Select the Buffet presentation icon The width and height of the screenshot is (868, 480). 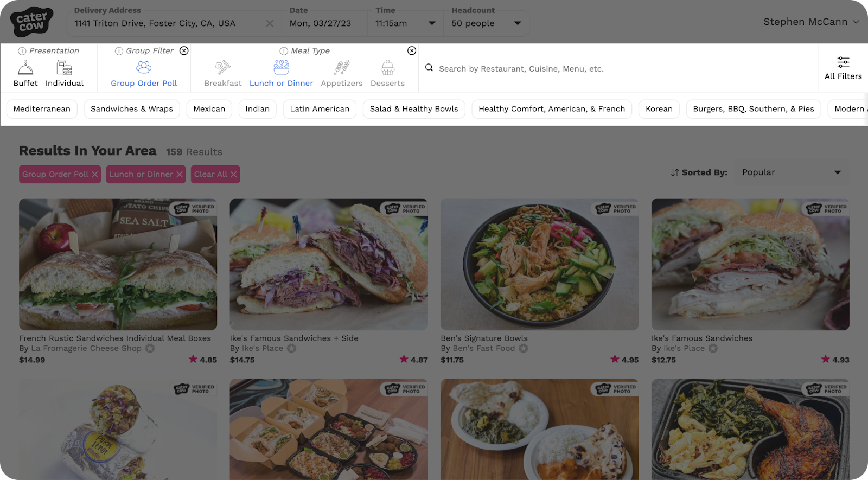click(x=25, y=68)
